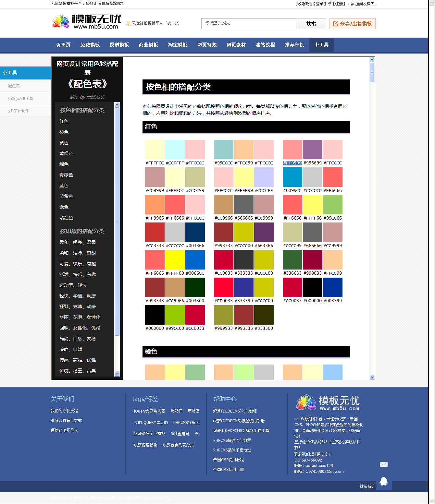Screen dimensions: 435x504
Task: Pick the #FFFF00 yellow swatch
Action: [175, 260]
